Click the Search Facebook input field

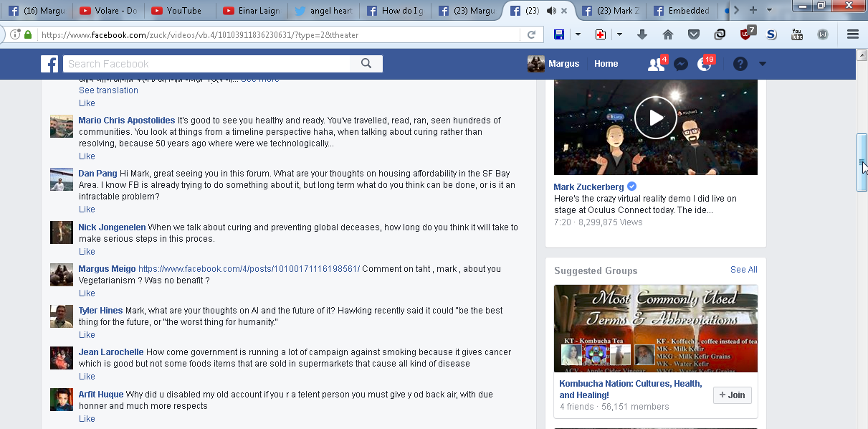(206, 64)
